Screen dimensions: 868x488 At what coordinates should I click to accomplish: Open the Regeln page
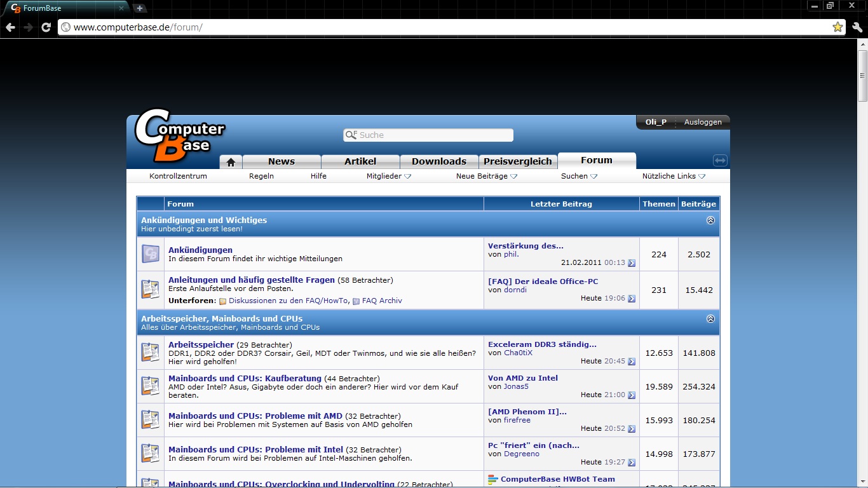[x=261, y=176]
